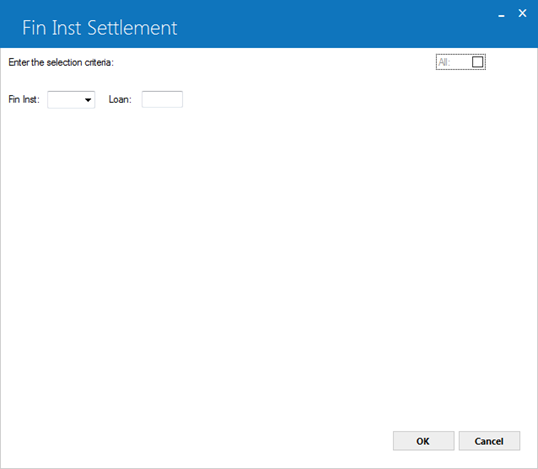Click the X icon in title bar
Image resolution: width=538 pixels, height=469 pixels.
522,13
